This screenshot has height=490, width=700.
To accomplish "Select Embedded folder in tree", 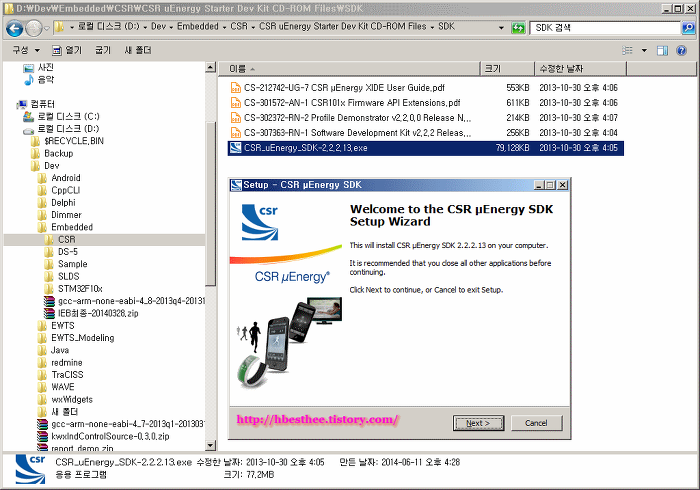I will (x=72, y=227).
